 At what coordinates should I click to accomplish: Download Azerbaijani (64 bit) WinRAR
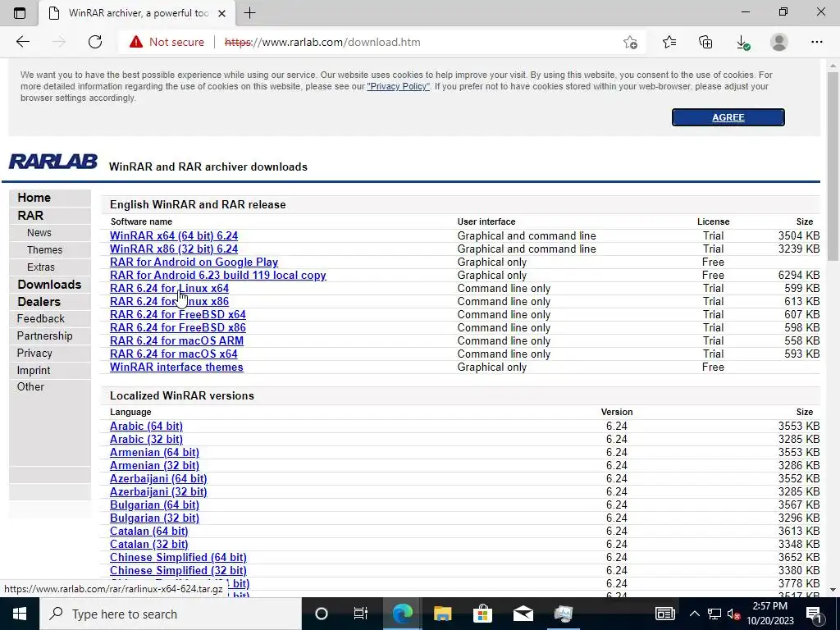pyautogui.click(x=158, y=478)
